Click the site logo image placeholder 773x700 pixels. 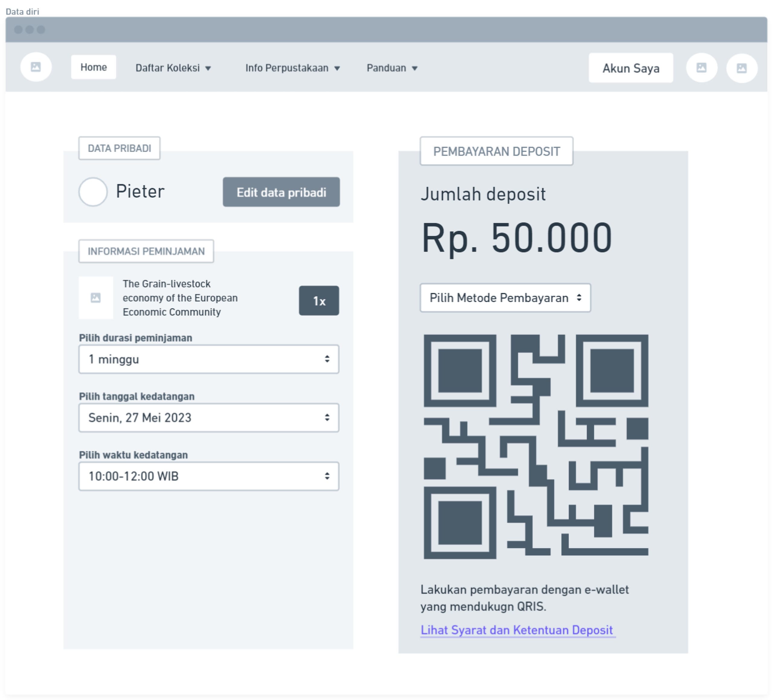pos(36,67)
